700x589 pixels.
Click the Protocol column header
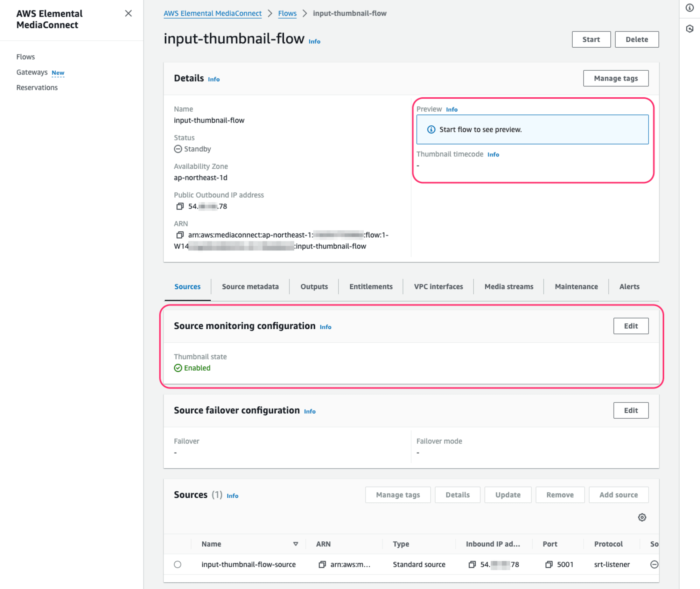tap(608, 544)
